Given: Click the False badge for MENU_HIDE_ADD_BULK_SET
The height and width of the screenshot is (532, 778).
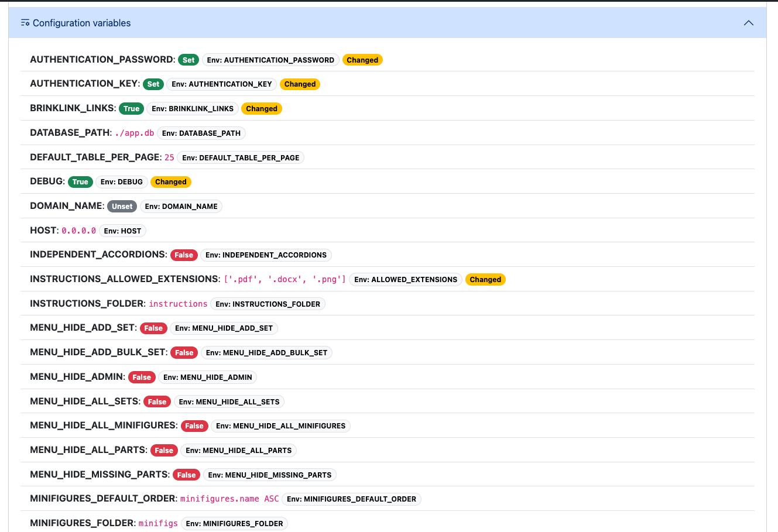Looking at the screenshot, I should [184, 353].
